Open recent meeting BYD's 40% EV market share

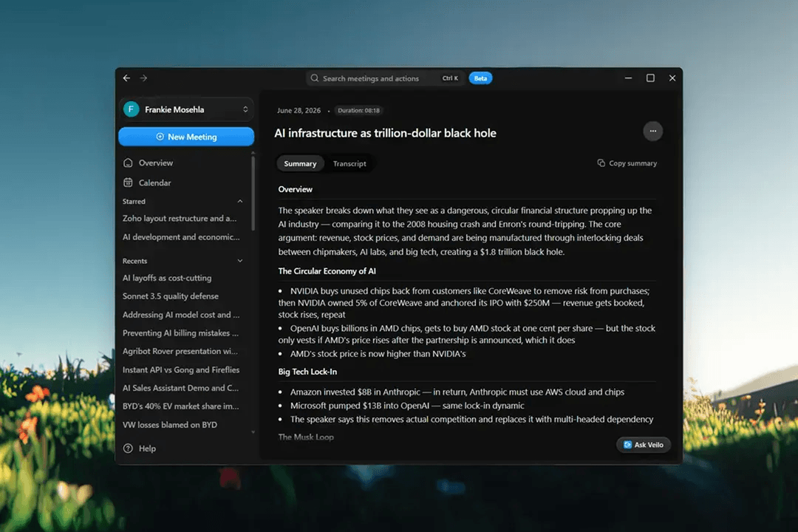(181, 406)
